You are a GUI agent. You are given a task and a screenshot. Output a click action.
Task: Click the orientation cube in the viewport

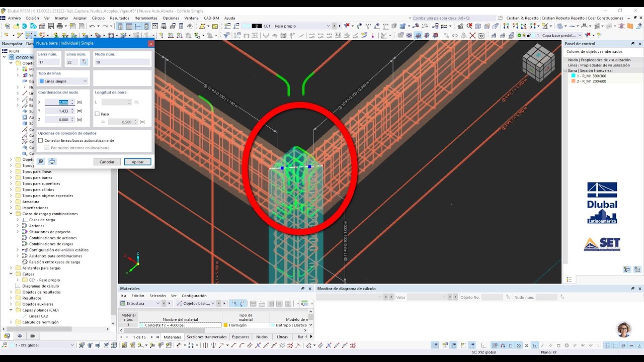pos(538,62)
